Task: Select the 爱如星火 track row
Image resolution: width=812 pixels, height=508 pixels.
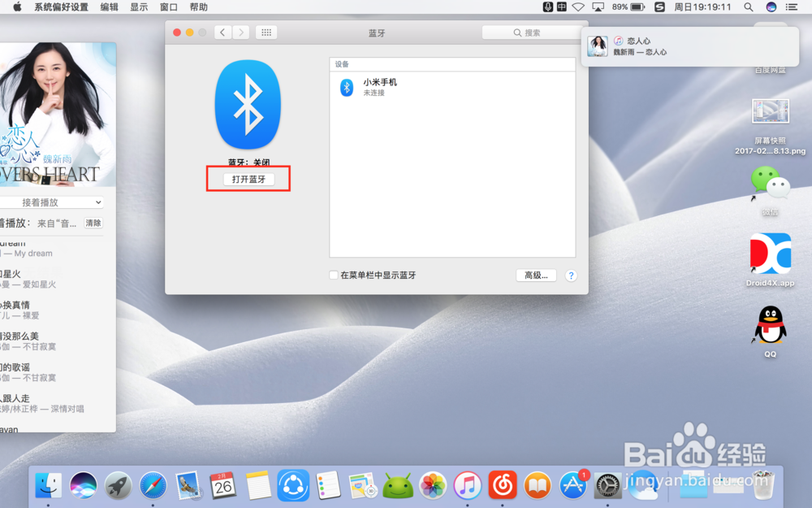Action: pos(52,279)
